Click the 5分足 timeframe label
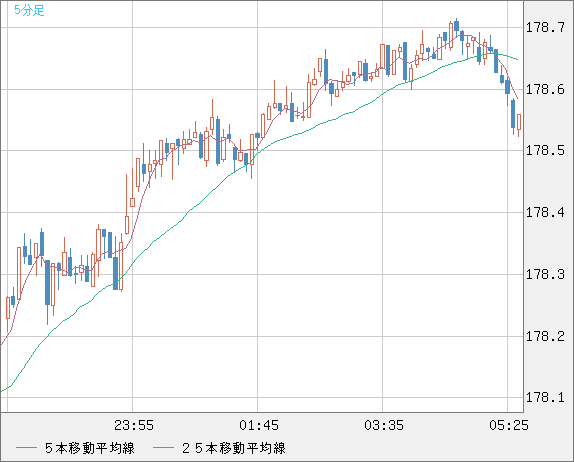Screen dimensions: 574x462 [29, 10]
